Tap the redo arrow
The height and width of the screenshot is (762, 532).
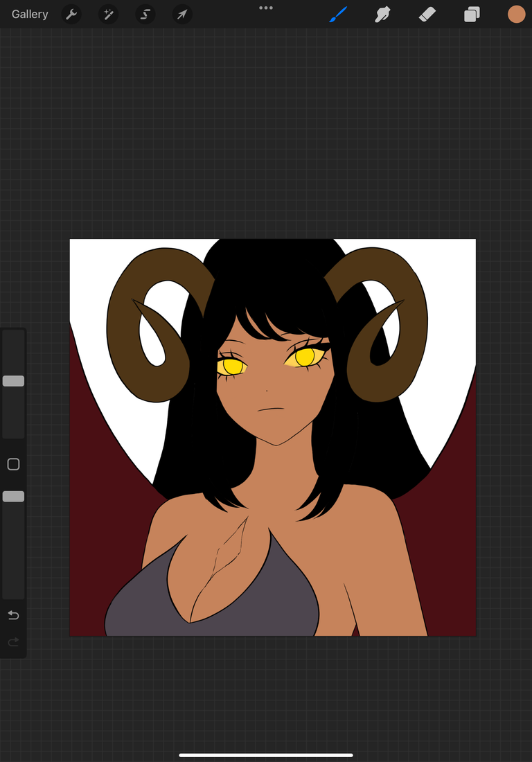(x=14, y=642)
